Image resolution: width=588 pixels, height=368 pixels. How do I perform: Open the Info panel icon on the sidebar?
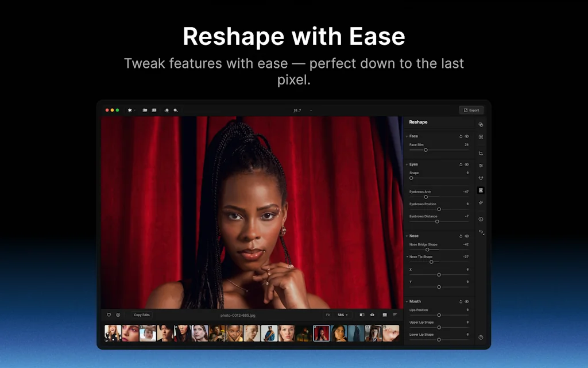[x=481, y=218]
